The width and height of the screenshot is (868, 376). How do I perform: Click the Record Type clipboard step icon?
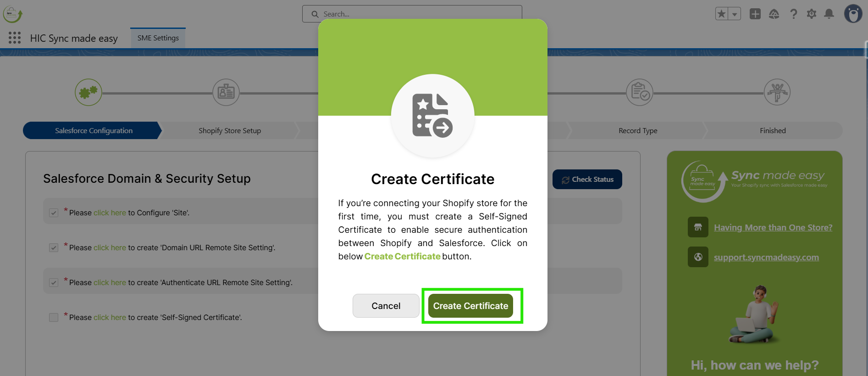pos(640,92)
